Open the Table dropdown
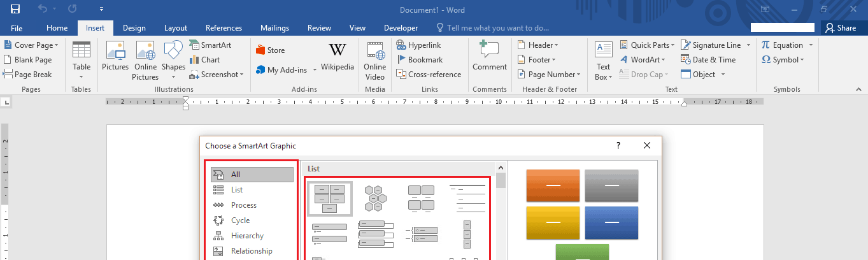Image resolution: width=868 pixels, height=260 pixels. 82,61
